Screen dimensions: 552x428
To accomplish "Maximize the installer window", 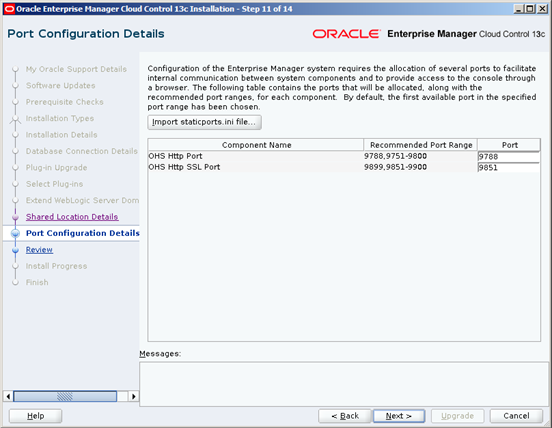I will click(530, 9).
